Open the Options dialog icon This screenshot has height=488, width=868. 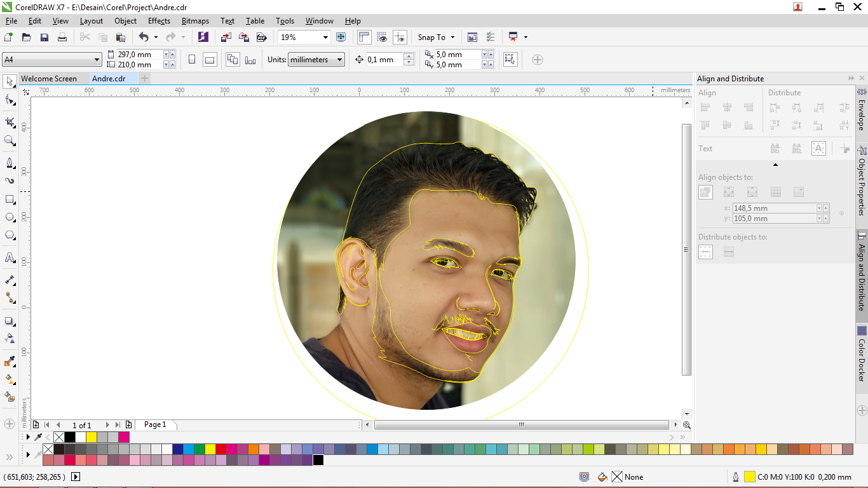coord(491,37)
